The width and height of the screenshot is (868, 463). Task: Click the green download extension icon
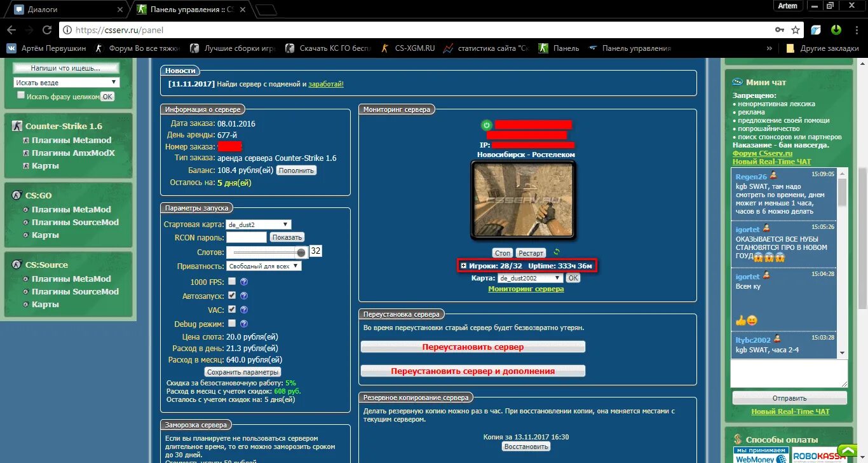[x=836, y=29]
